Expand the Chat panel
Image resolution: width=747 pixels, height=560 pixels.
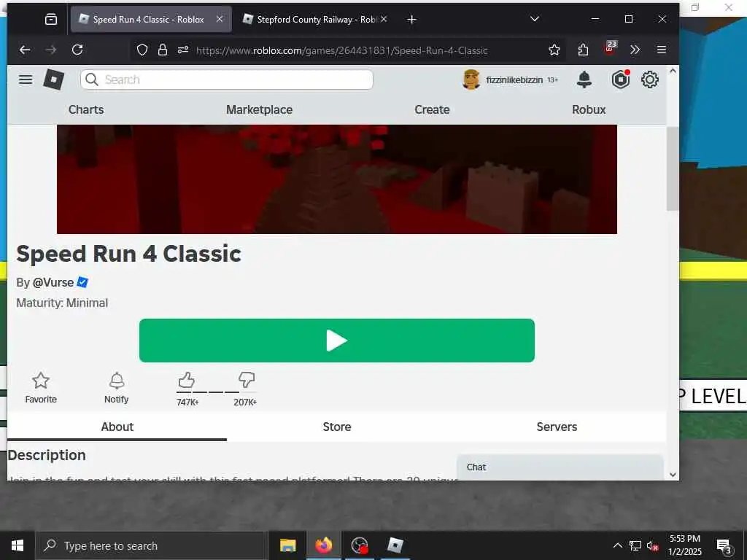click(560, 467)
